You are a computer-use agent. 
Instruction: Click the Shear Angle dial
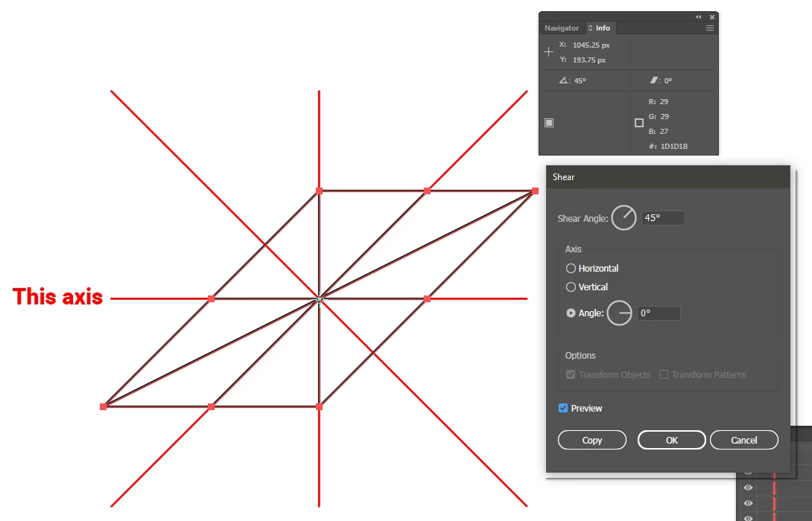click(x=624, y=218)
